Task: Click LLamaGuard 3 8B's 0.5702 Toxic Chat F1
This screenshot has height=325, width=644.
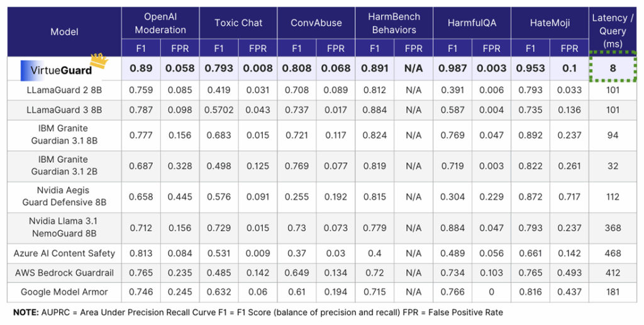Action: 219,110
